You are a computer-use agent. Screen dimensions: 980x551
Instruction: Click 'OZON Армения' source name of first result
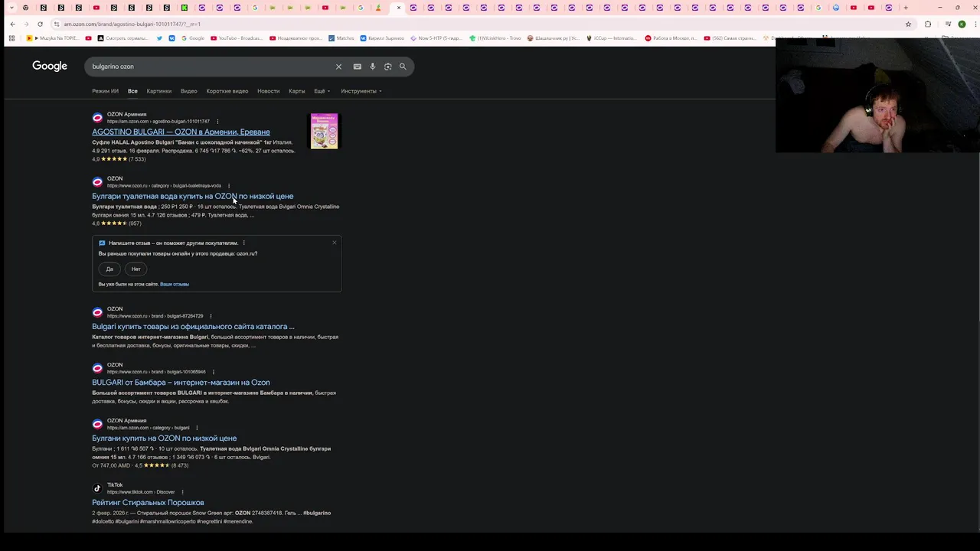pyautogui.click(x=126, y=114)
